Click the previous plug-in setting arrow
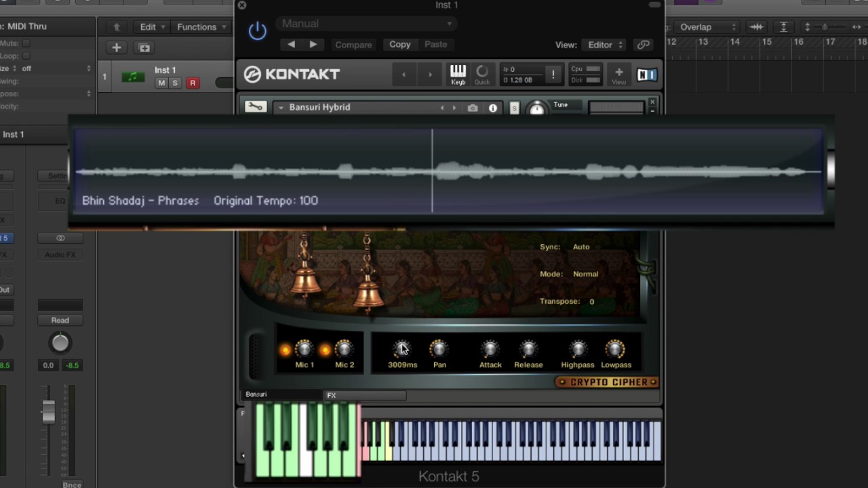This screenshot has width=868, height=488. [291, 45]
